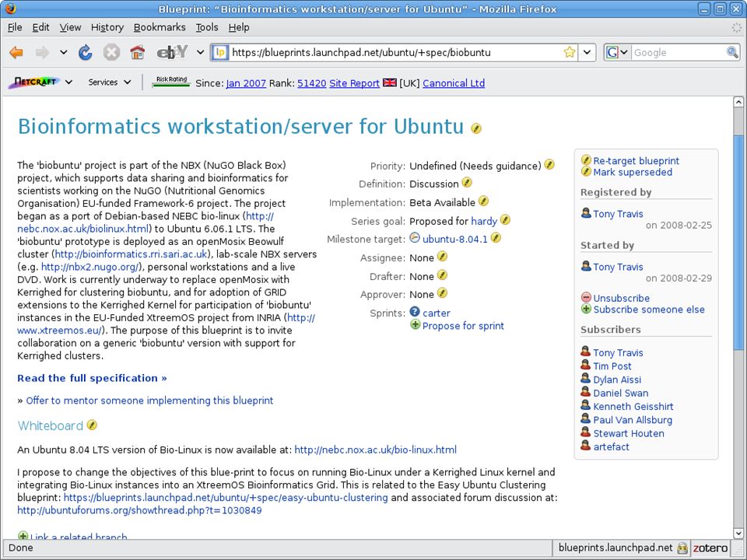Edit Drafter pencil icon

pos(442,275)
